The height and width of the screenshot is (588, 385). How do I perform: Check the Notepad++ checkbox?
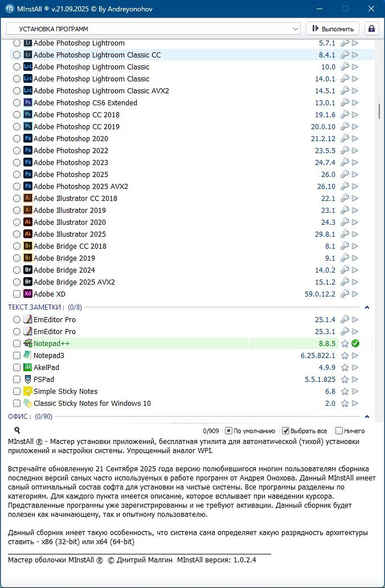(x=17, y=344)
